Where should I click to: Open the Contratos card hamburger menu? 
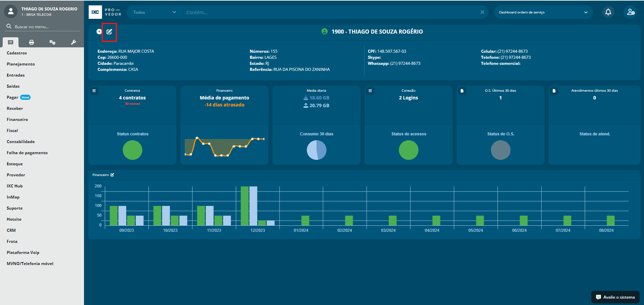coord(94,91)
